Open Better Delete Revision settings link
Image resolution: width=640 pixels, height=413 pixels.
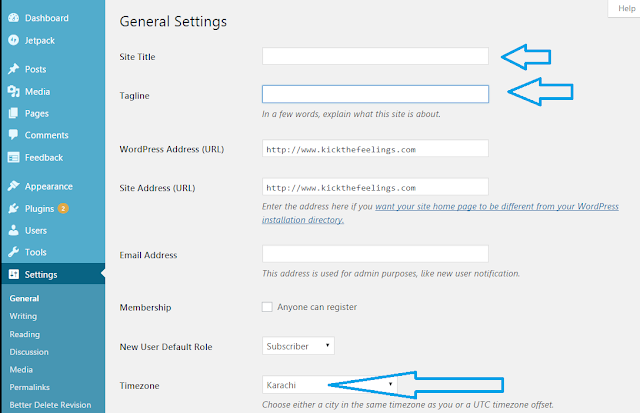(x=50, y=405)
